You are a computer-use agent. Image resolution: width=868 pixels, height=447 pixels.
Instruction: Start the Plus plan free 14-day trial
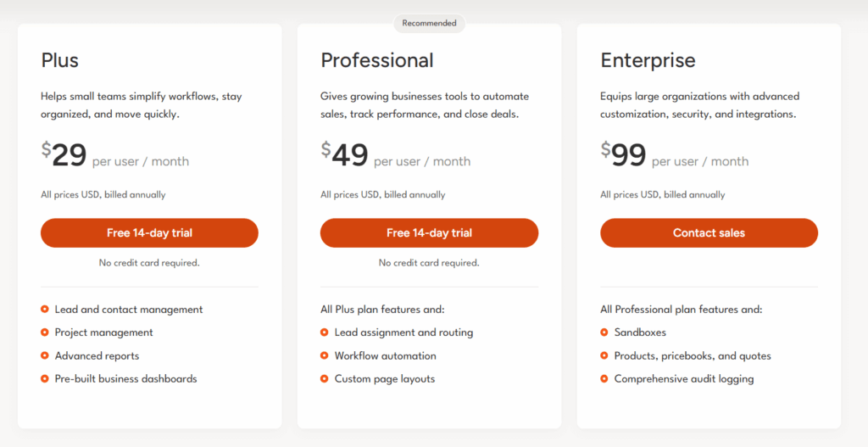pos(149,232)
